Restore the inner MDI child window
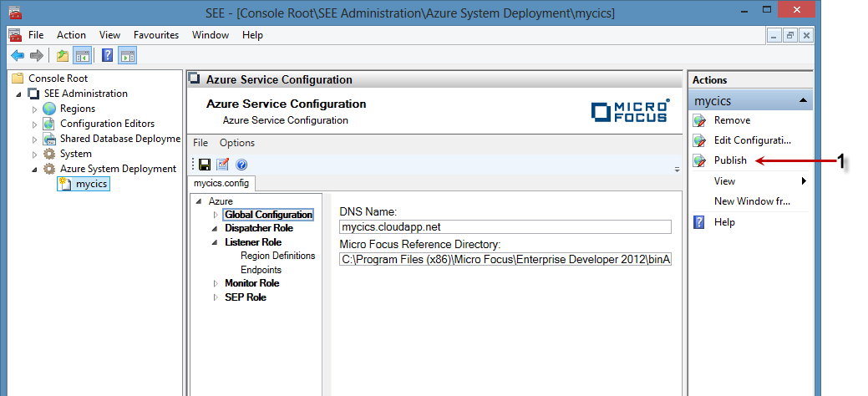 790,35
